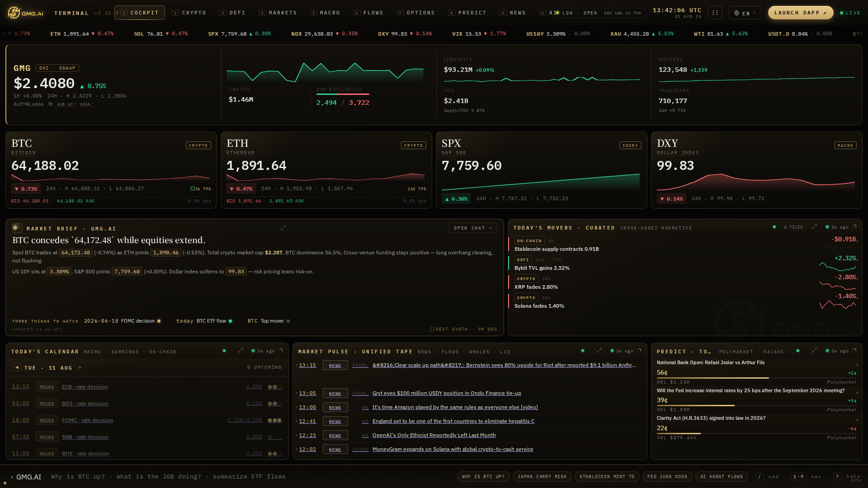
Task: Switch to the MACRO tab
Action: point(325,13)
